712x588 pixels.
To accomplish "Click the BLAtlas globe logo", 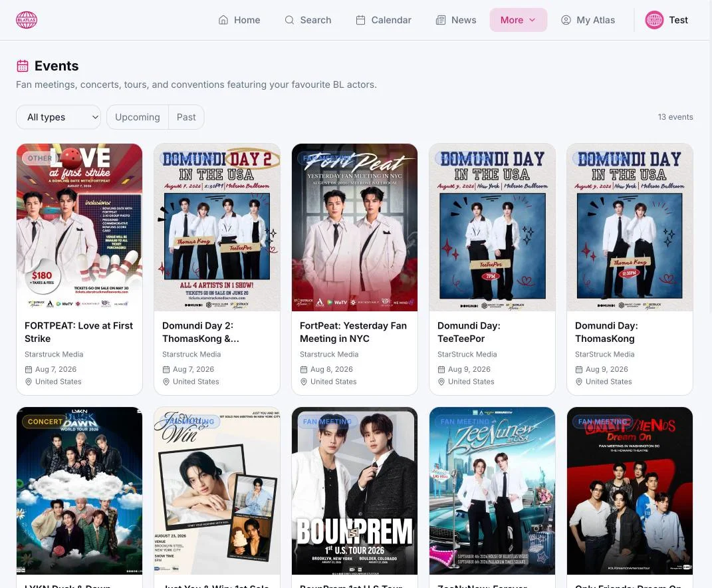I will pyautogui.click(x=27, y=20).
